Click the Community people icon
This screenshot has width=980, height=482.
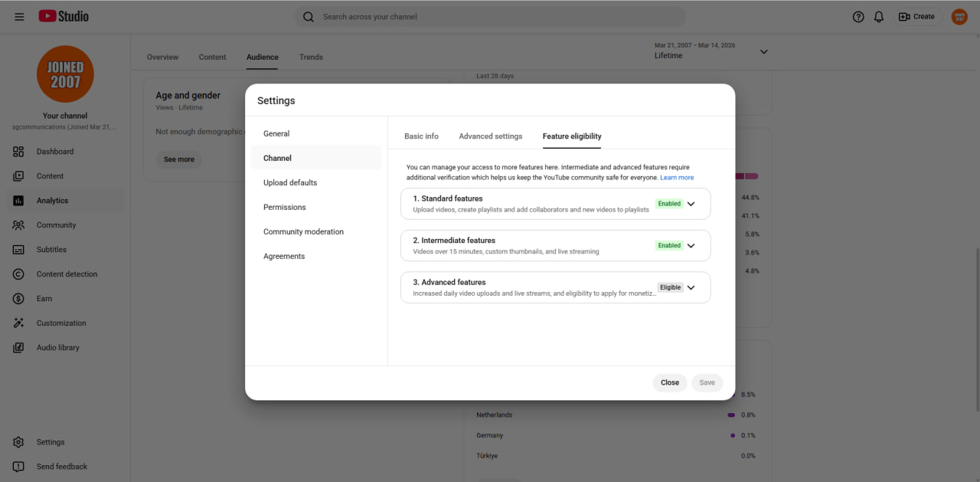[x=18, y=225]
